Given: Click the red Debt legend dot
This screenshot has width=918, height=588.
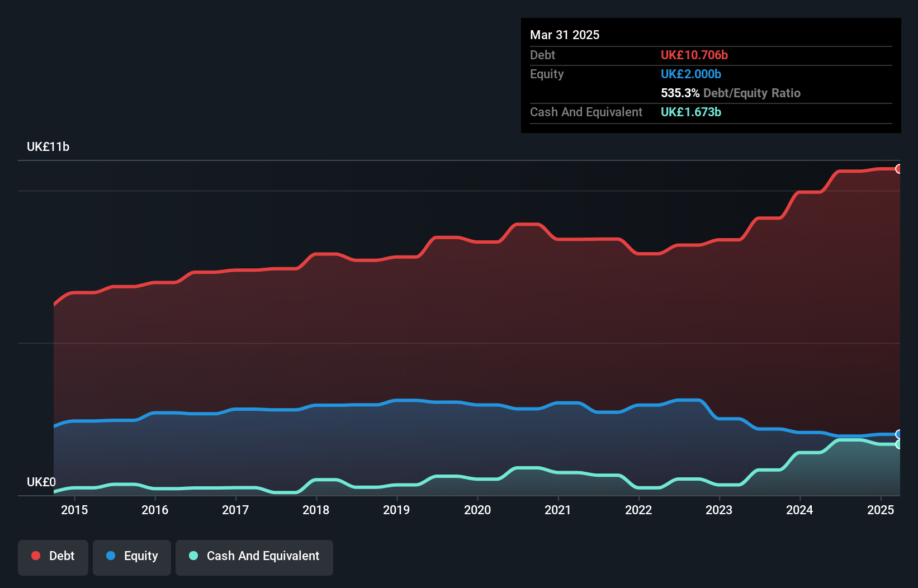Looking at the screenshot, I should (x=36, y=556).
